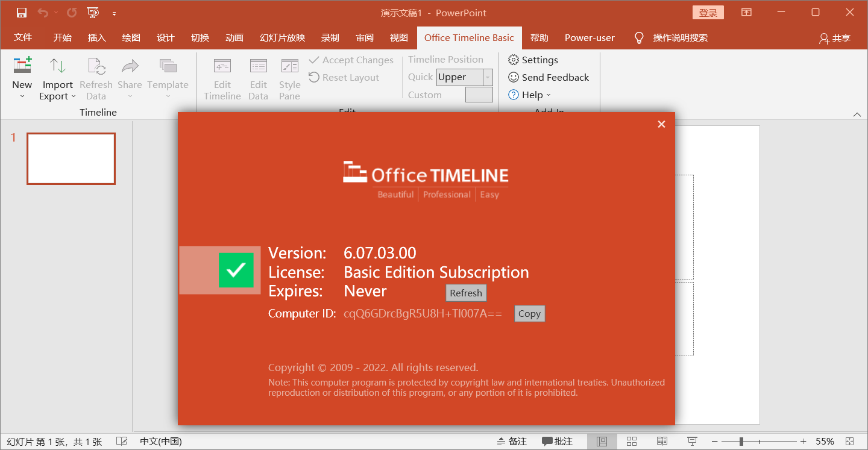868x450 pixels.
Task: Click version number 6.07.03.00
Action: coord(380,253)
